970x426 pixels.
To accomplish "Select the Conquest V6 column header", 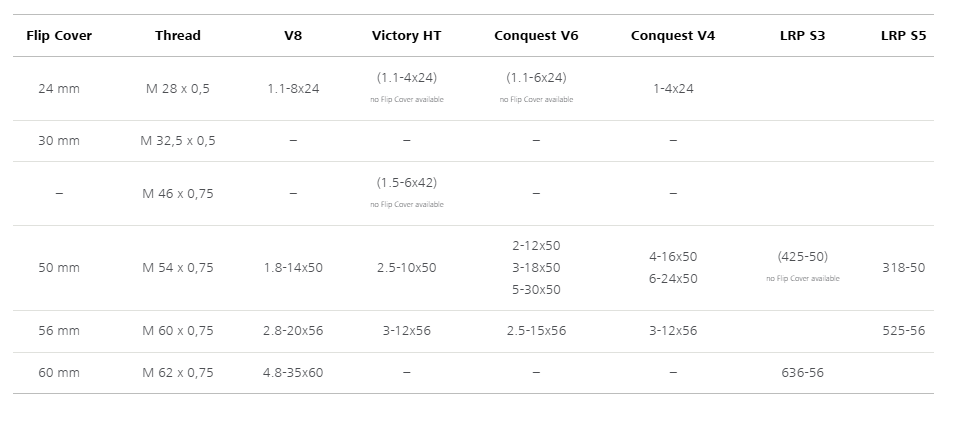I will (x=536, y=36).
